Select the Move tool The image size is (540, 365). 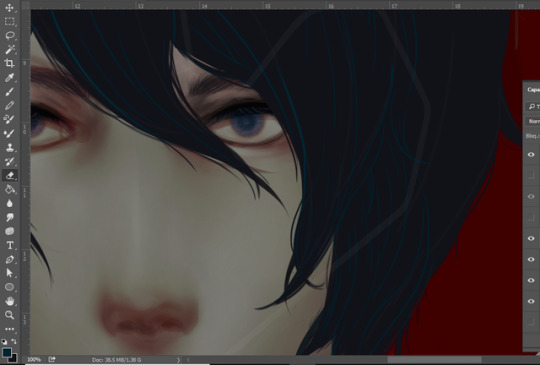pos(9,8)
